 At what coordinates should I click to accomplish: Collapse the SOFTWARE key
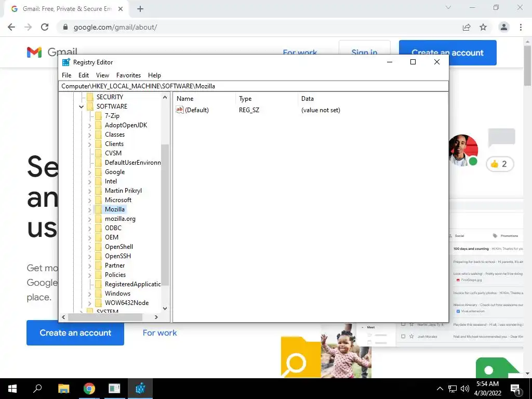(x=82, y=107)
